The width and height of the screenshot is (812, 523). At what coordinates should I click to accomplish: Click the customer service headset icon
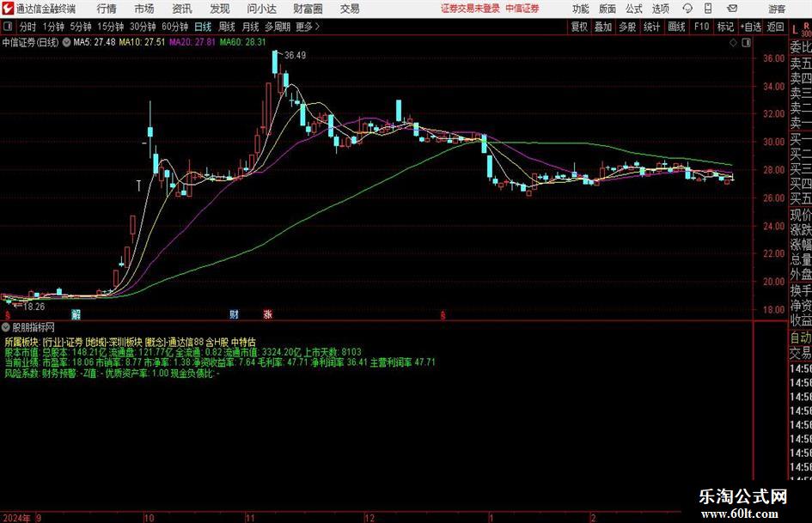687,9
